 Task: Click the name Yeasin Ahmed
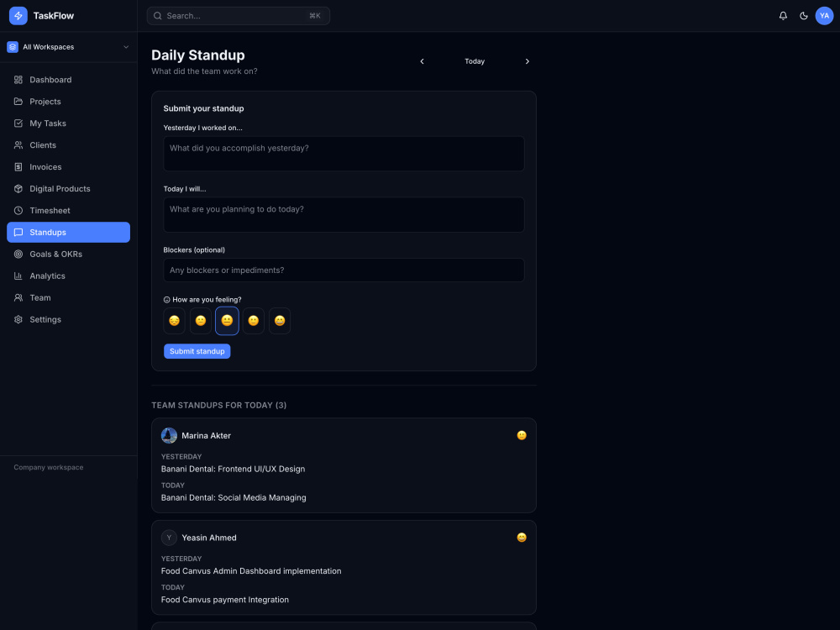pos(209,538)
